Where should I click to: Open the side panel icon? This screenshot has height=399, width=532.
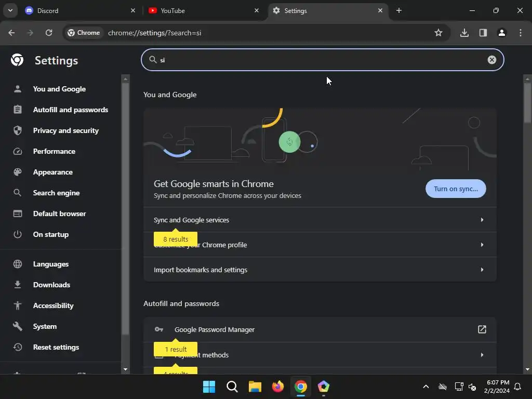click(x=483, y=33)
